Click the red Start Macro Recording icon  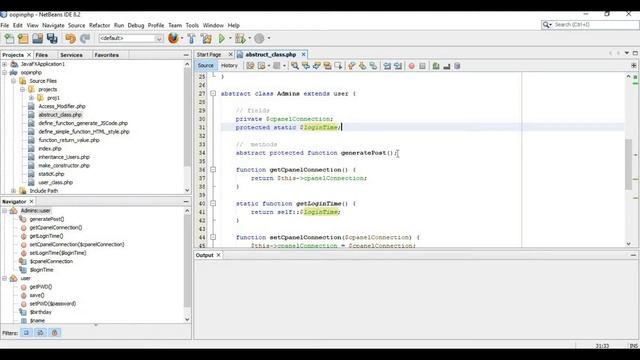point(411,66)
